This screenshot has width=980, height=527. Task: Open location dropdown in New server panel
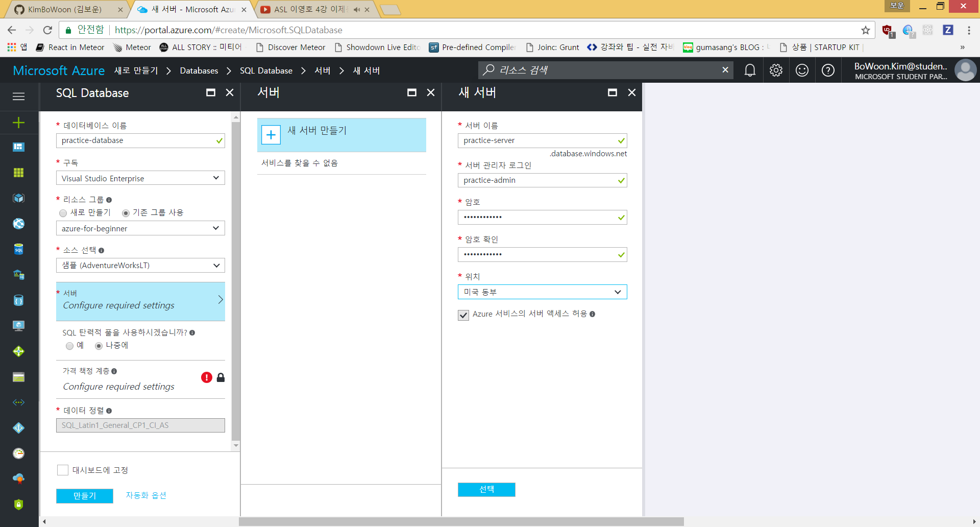point(542,292)
